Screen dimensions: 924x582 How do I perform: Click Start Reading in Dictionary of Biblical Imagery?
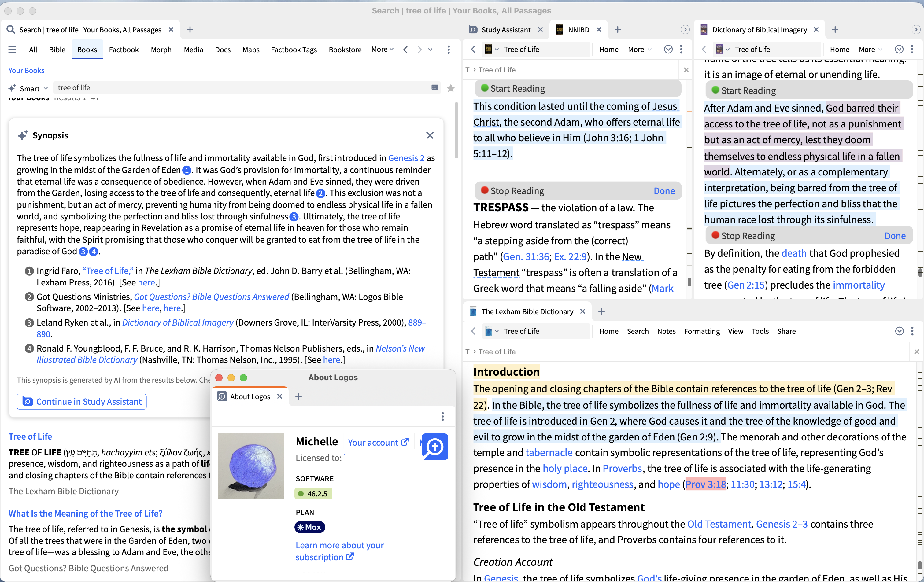(x=748, y=90)
